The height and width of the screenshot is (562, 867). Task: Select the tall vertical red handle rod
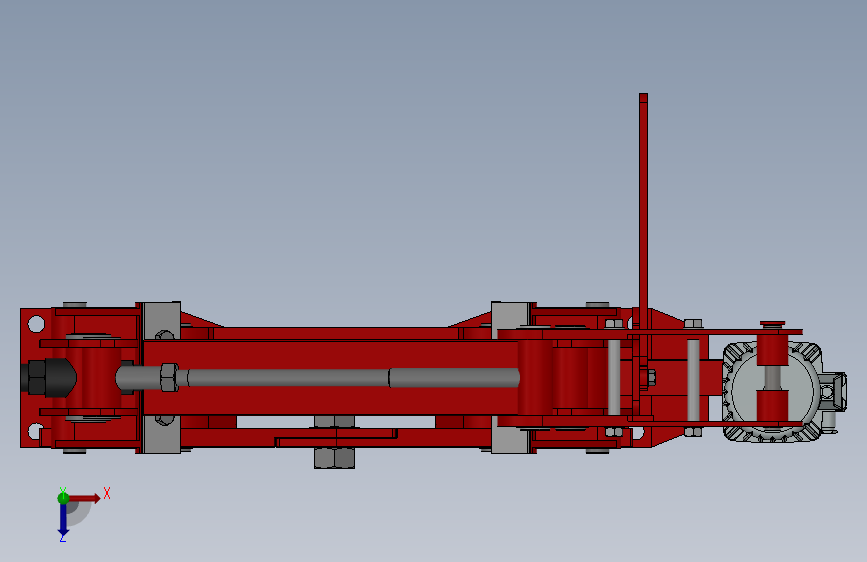pyautogui.click(x=643, y=210)
